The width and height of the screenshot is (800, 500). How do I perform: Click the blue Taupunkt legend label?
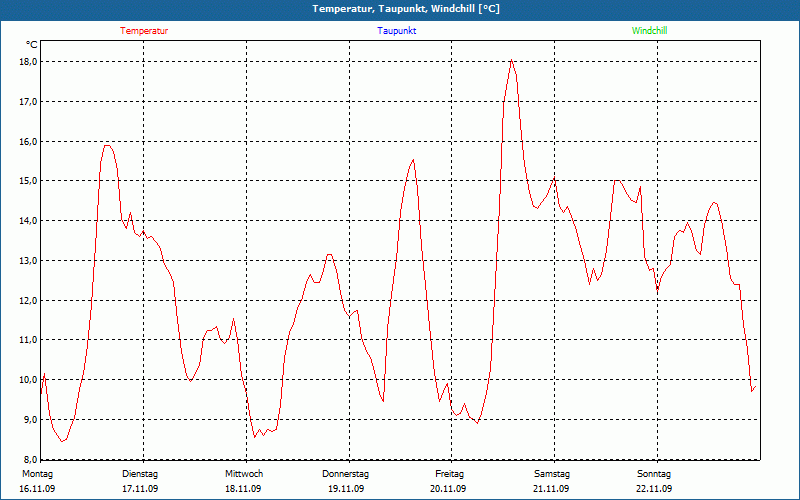pos(397,31)
